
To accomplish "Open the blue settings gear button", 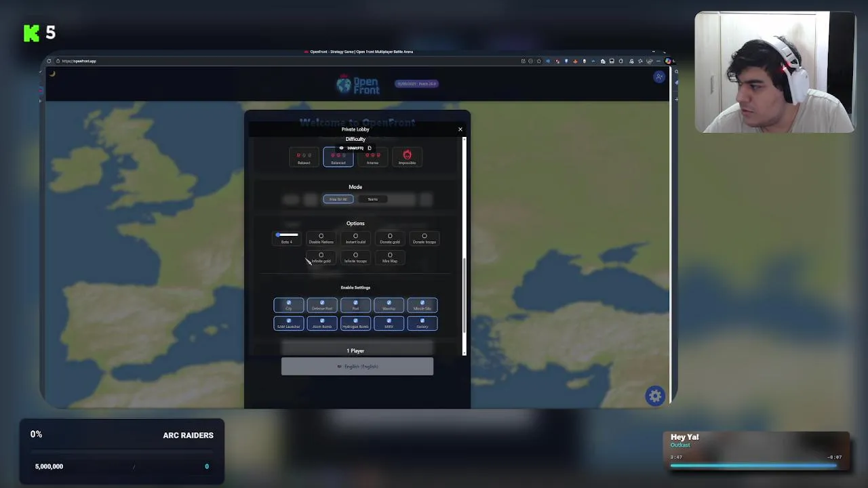I will point(654,396).
